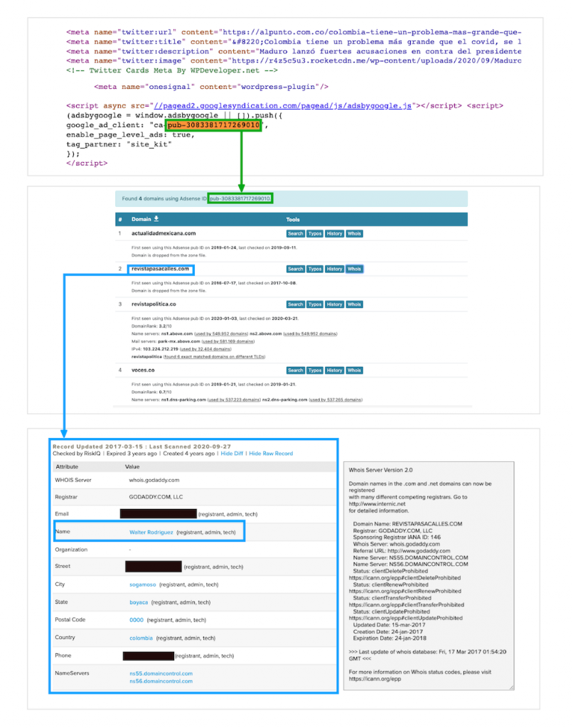573x728 pixels.
Task: Select the voces.co domain name
Action: [143, 370]
